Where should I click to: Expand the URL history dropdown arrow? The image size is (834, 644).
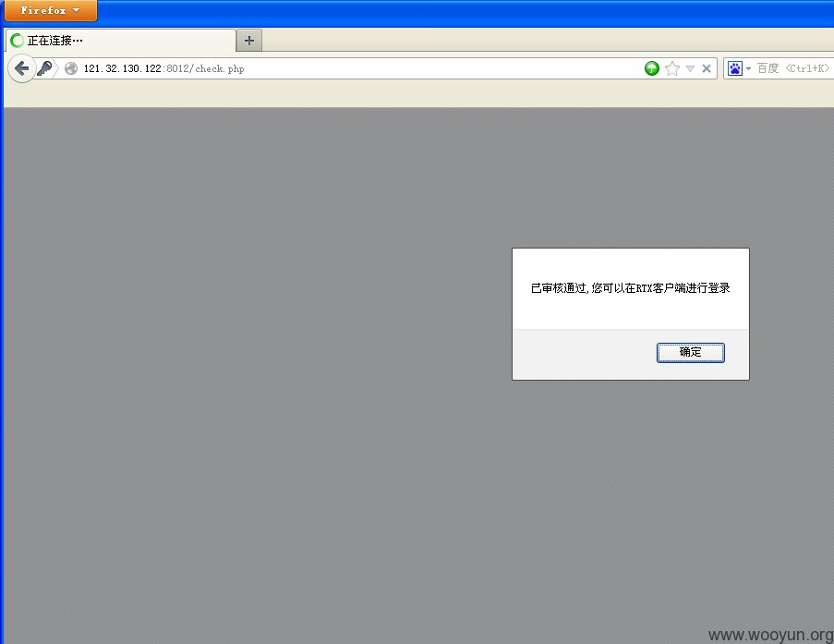click(691, 68)
